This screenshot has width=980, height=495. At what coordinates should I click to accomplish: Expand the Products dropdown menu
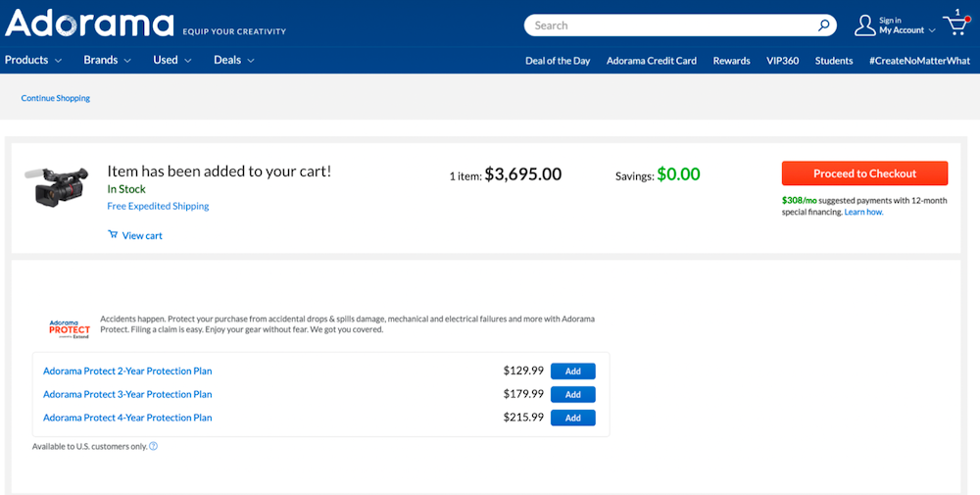[x=33, y=60]
